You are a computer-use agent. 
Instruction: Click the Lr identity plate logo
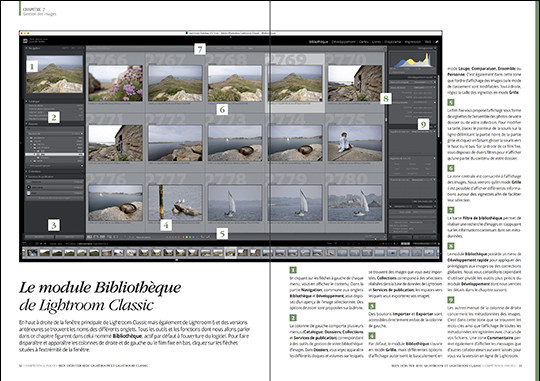pos(25,41)
